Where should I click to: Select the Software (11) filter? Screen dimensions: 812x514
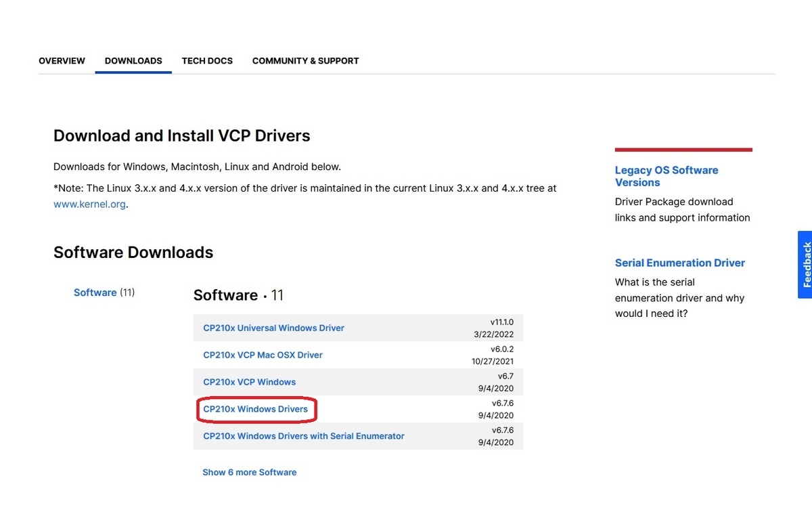104,293
